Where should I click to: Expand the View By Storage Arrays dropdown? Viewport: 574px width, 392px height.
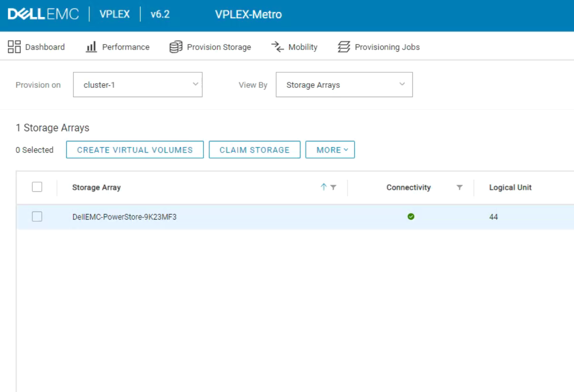coord(344,85)
